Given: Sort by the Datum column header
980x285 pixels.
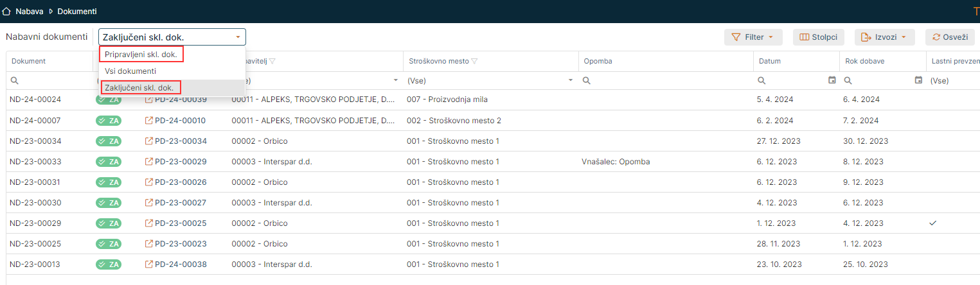Looking at the screenshot, I should coord(770,62).
